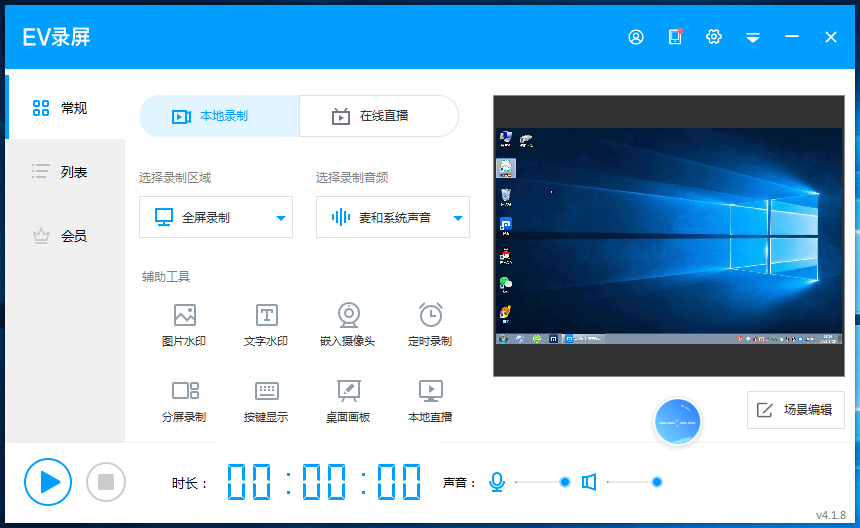
Task: Stop recording with the stop button
Action: tap(106, 482)
